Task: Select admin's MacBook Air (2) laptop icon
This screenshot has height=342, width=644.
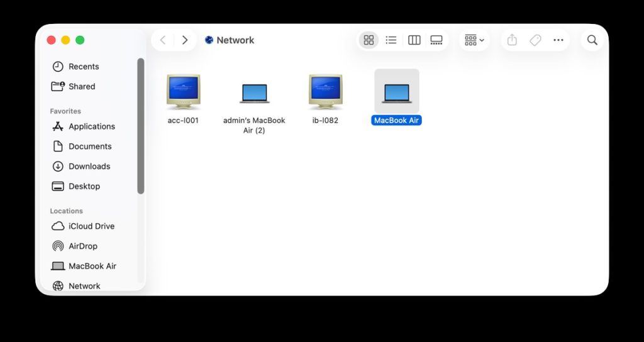Action: pyautogui.click(x=254, y=93)
